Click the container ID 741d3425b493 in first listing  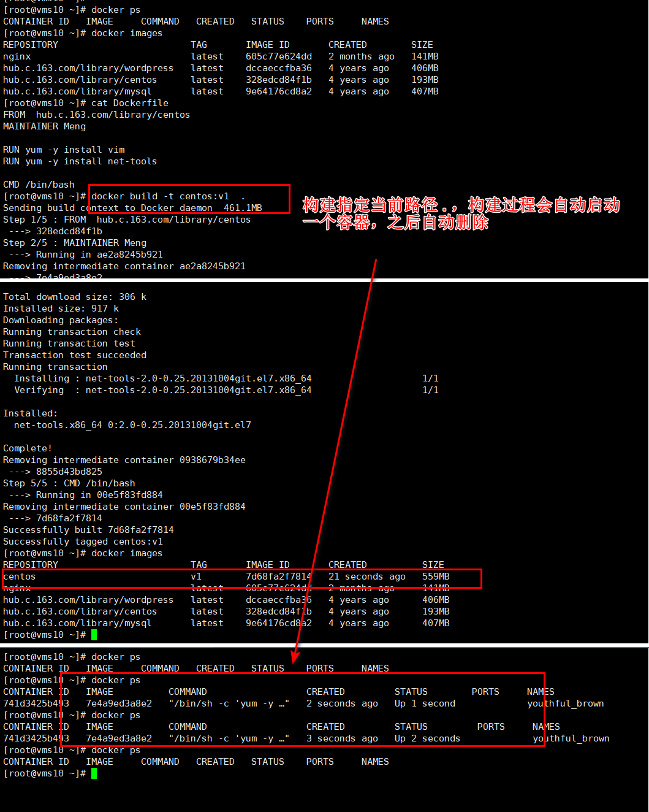(x=36, y=703)
